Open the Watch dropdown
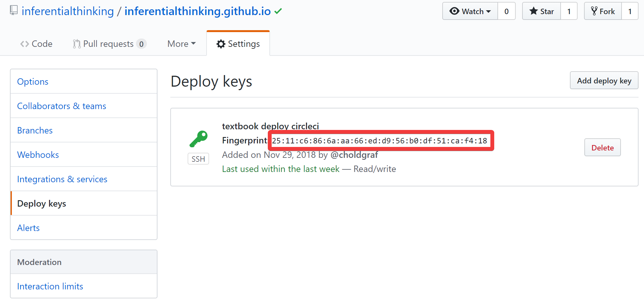The image size is (644, 308). (x=470, y=11)
